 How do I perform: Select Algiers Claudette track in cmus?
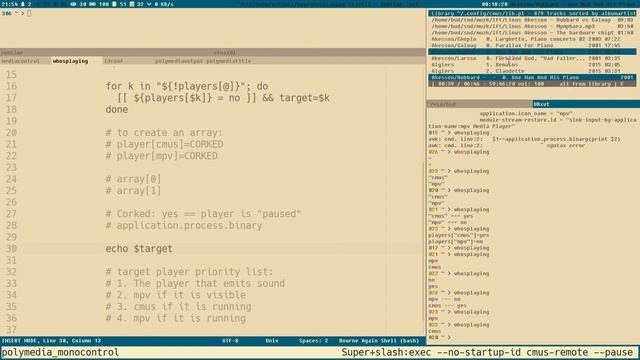[x=532, y=71]
